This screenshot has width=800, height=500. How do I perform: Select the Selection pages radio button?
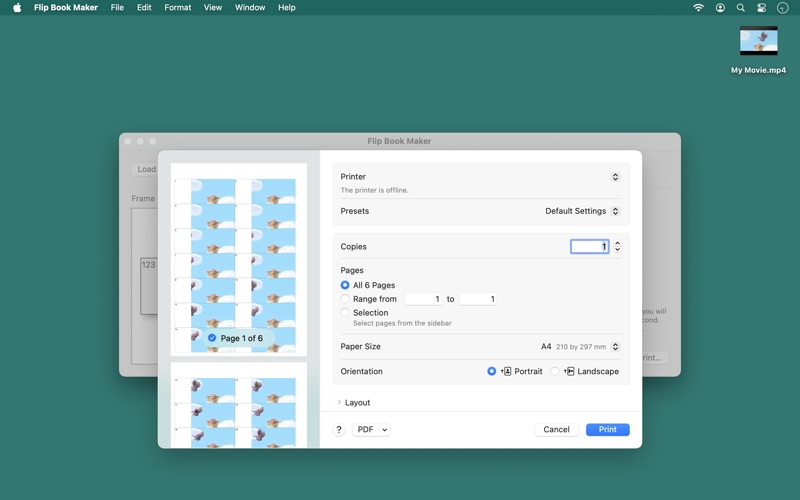pos(345,313)
